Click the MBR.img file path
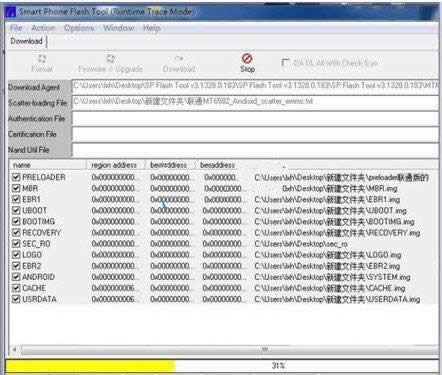 (340, 188)
